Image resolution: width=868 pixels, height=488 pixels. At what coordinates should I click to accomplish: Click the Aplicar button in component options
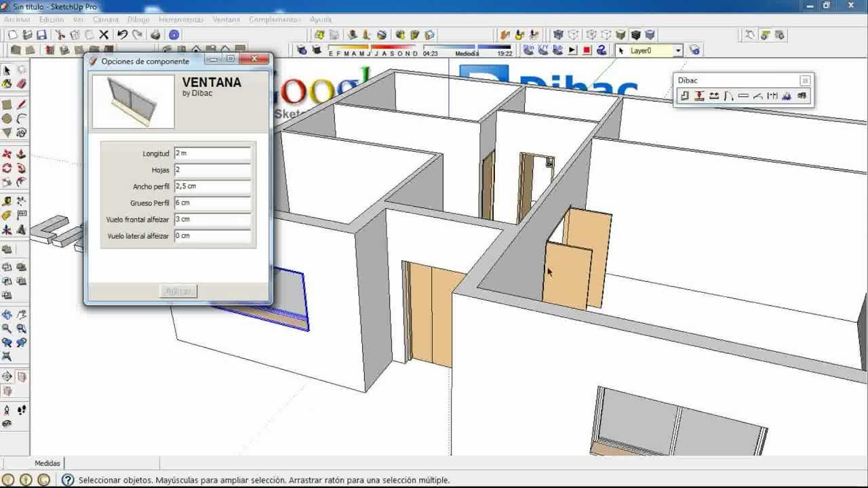178,291
